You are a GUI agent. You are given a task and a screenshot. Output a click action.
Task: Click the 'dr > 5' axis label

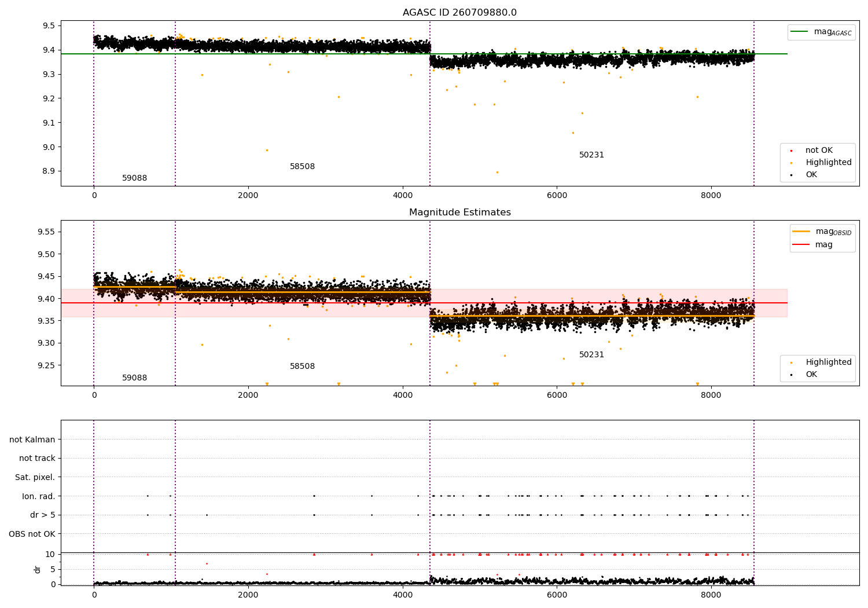point(43,515)
